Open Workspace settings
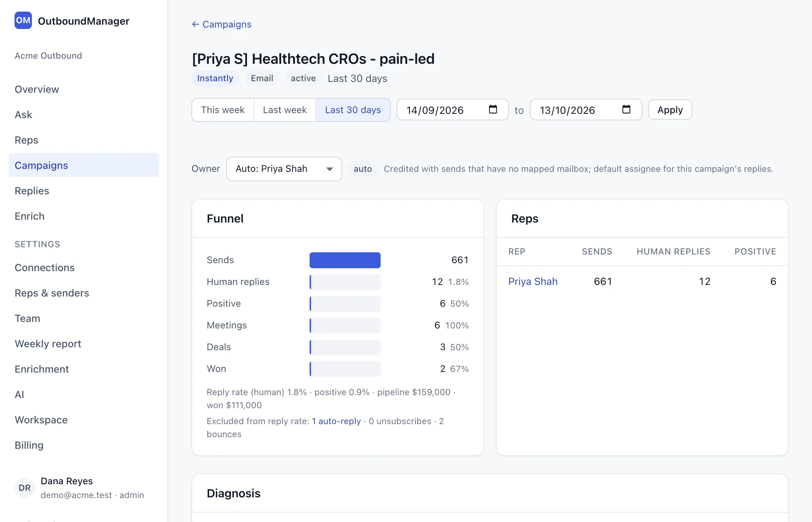This screenshot has height=522, width=812. (x=84, y=420)
